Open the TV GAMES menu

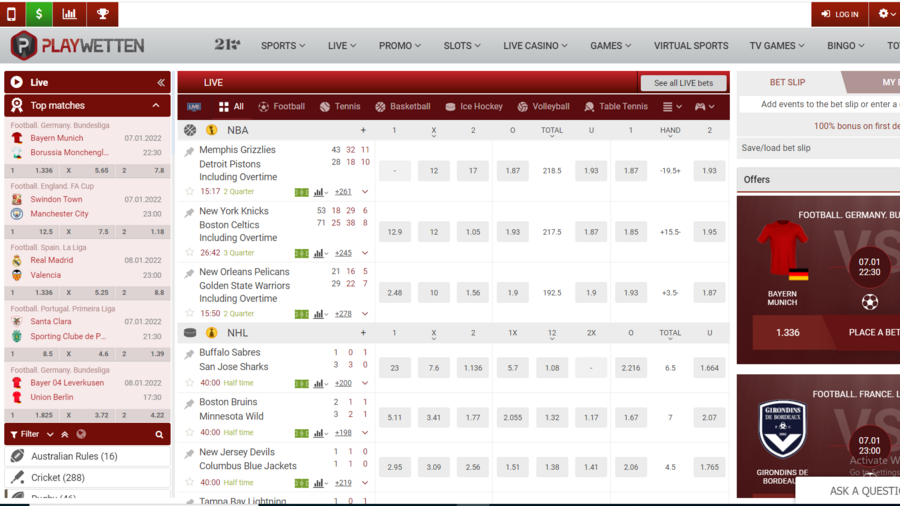[x=777, y=45]
